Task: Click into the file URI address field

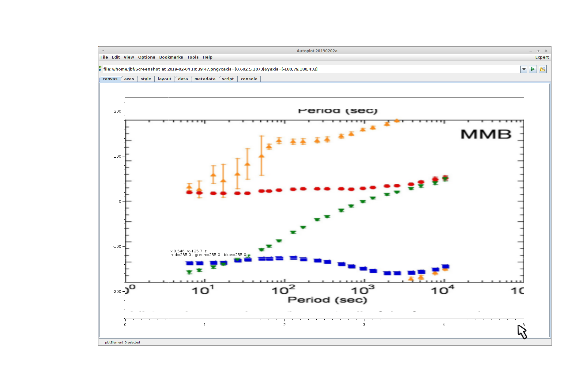Action: coord(311,69)
